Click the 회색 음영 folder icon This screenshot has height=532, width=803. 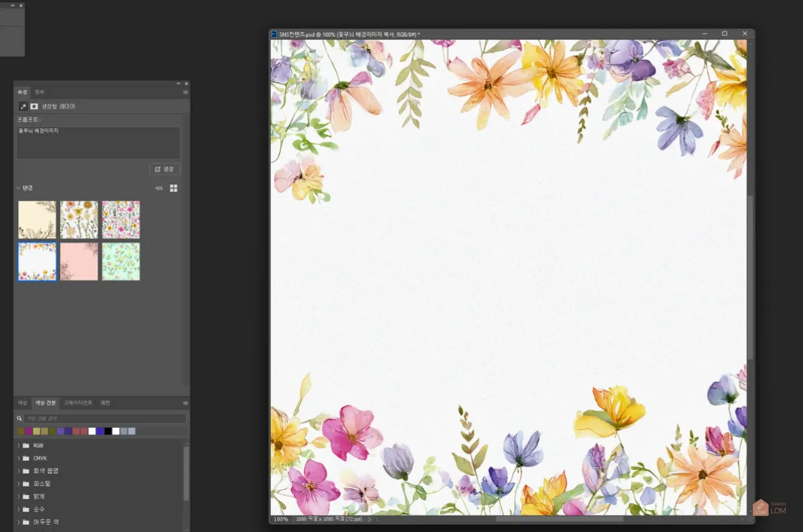(26, 471)
